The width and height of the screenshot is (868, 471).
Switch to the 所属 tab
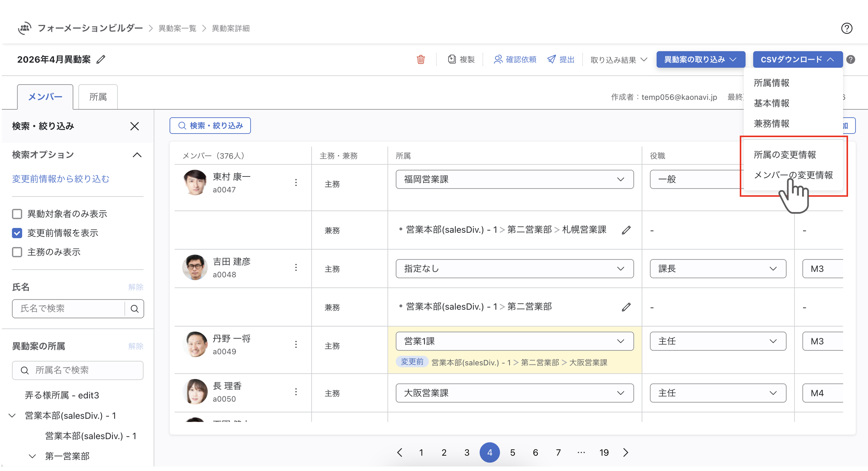tap(98, 97)
